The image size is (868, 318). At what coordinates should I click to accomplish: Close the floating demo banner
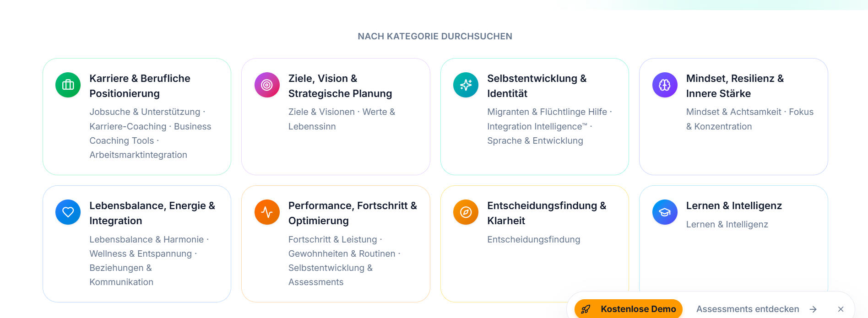[841, 309]
